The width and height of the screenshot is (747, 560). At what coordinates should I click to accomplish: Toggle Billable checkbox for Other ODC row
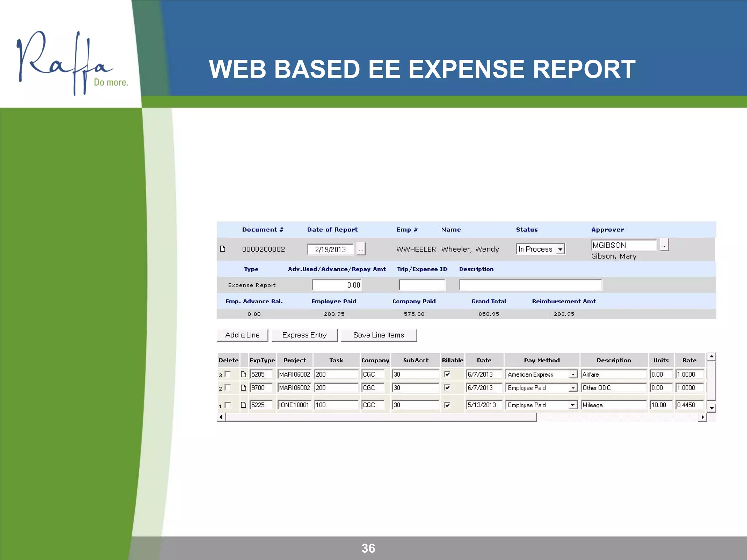[x=447, y=388]
